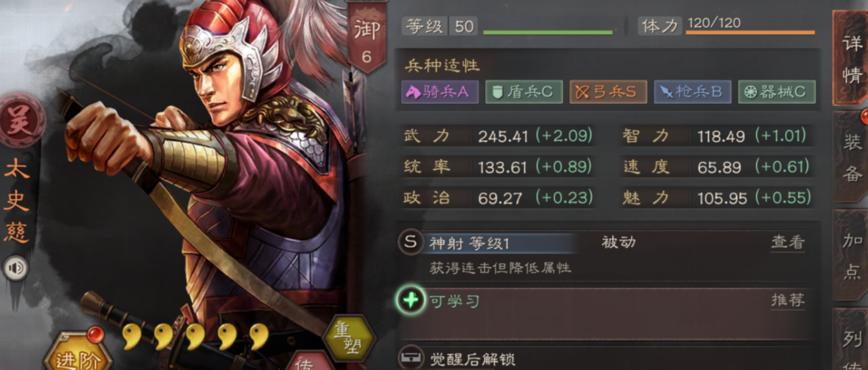Image resolution: width=868 pixels, height=370 pixels.
Task: Tap the 武力 245.41 stat row
Action: pyautogui.click(x=498, y=135)
